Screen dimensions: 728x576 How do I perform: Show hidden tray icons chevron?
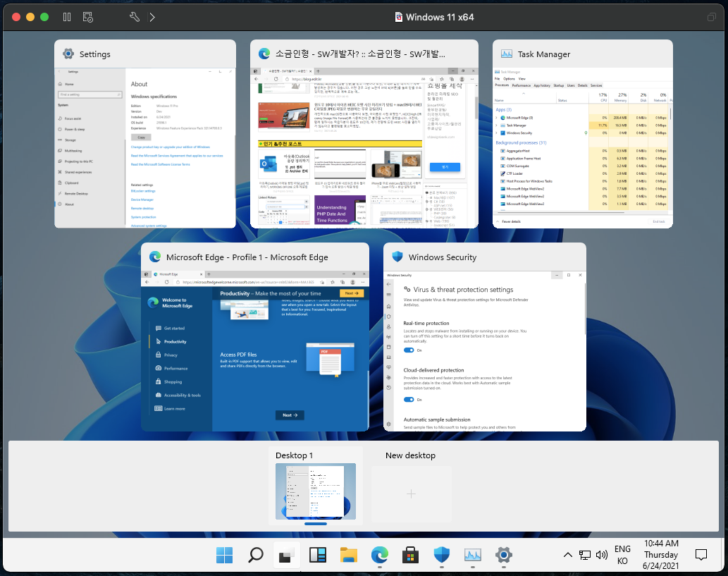(567, 555)
